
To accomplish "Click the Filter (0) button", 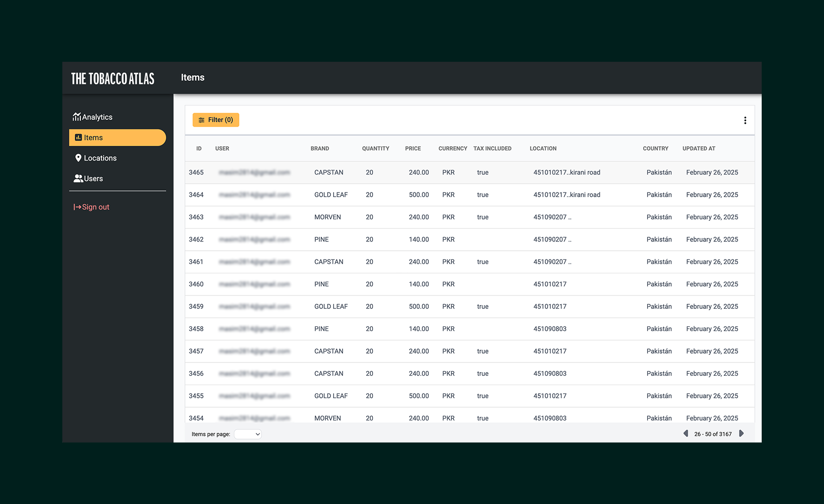I will (216, 119).
